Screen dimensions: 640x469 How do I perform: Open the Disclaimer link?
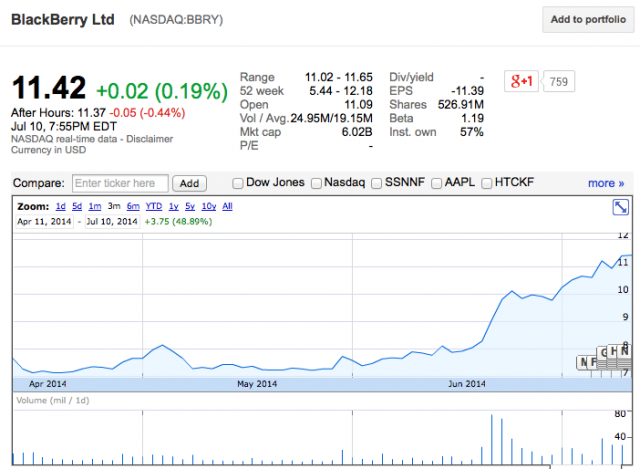tap(149, 139)
